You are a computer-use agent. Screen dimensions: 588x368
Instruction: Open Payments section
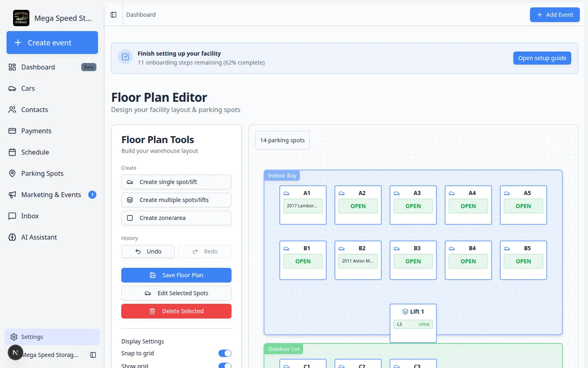52,131
